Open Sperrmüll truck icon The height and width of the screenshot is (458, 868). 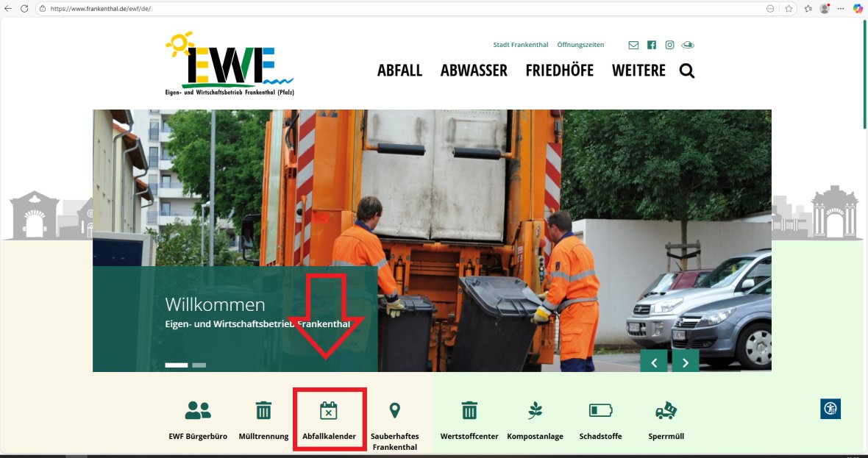tap(666, 410)
